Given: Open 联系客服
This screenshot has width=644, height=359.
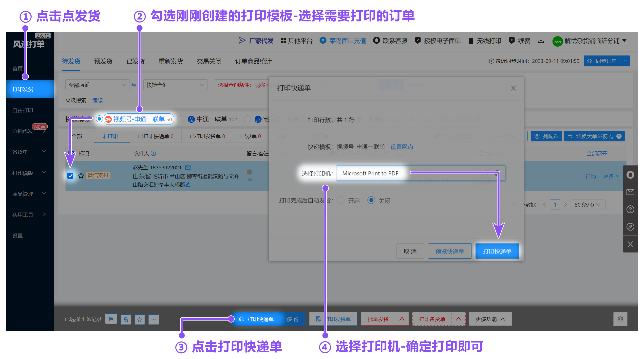Looking at the screenshot, I should (390, 40).
